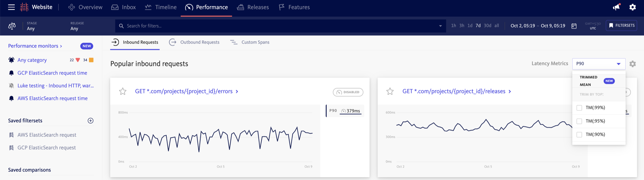Open GCP ElasticSearch request time monitor
644x180 pixels.
(52, 73)
